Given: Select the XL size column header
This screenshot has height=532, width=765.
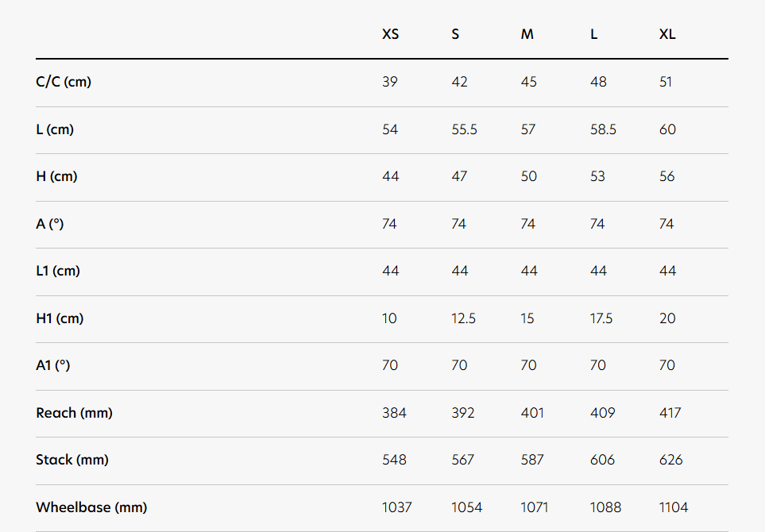Looking at the screenshot, I should point(667,35).
